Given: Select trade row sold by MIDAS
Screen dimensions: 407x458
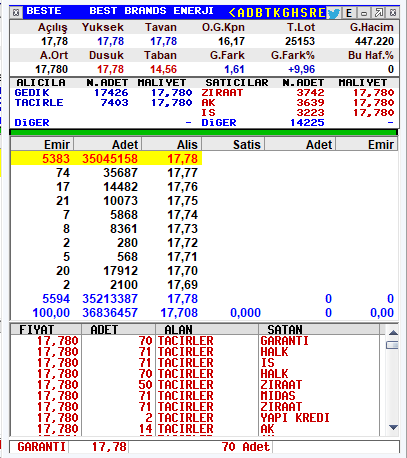Looking at the screenshot, I should point(195,396).
